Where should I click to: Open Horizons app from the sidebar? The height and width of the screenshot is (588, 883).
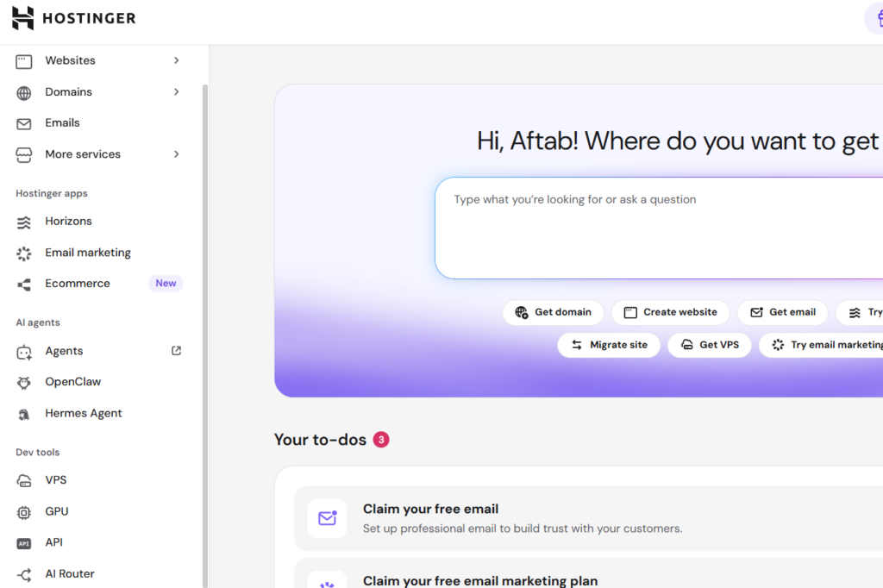coord(98,222)
